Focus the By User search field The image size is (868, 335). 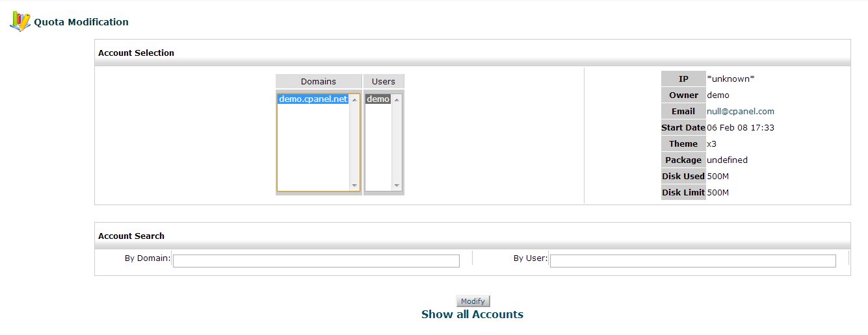tap(693, 260)
